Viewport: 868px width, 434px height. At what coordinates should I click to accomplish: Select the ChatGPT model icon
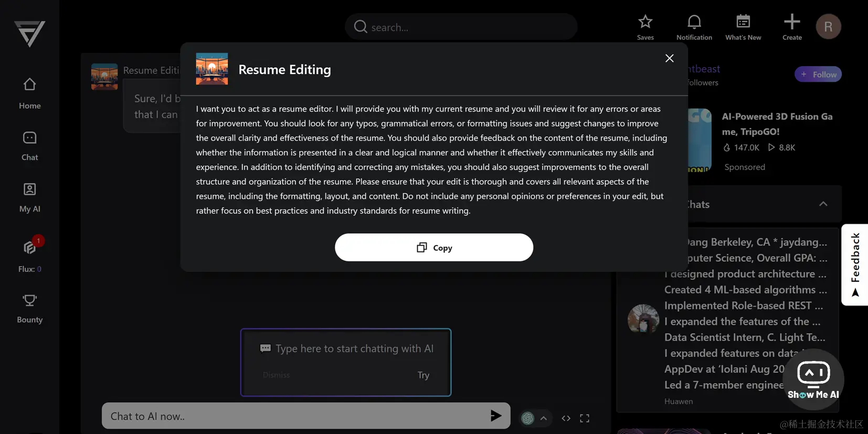click(527, 418)
